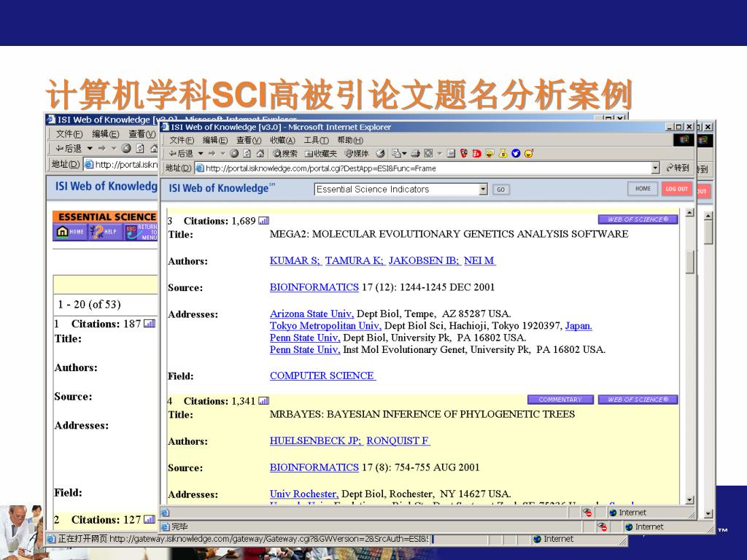
Task: Click the address bar URL field in front window
Action: click(x=422, y=168)
